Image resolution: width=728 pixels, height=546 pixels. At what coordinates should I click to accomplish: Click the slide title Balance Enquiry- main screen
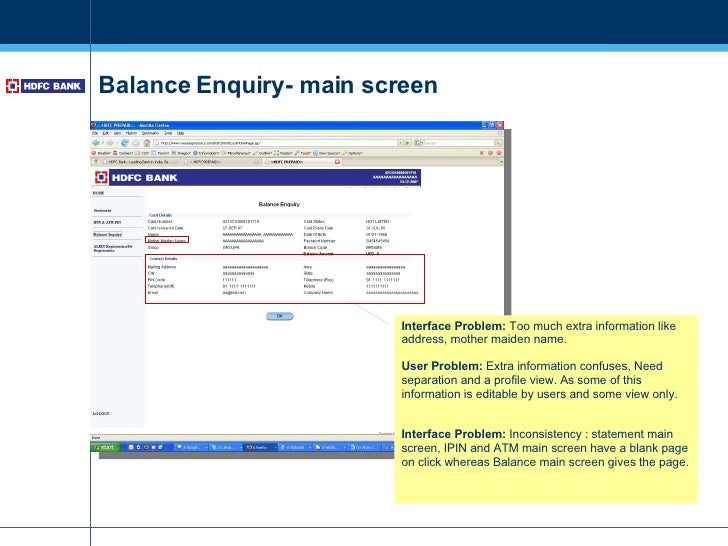coord(268,85)
